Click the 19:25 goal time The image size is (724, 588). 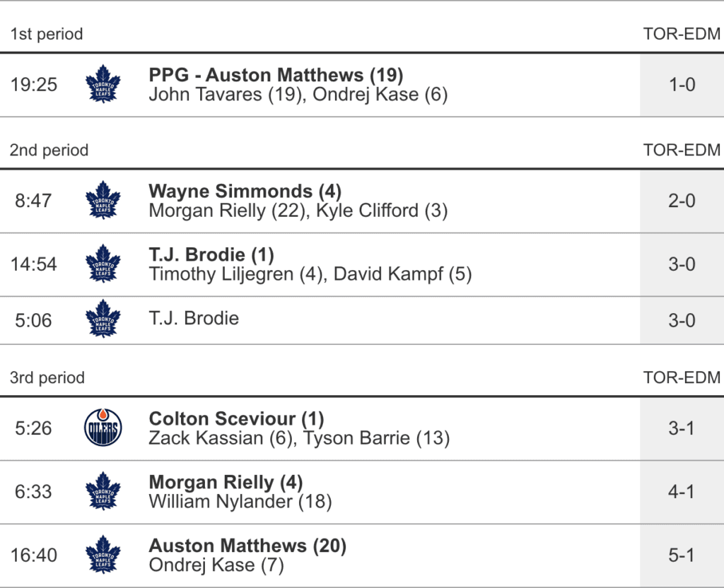33,85
